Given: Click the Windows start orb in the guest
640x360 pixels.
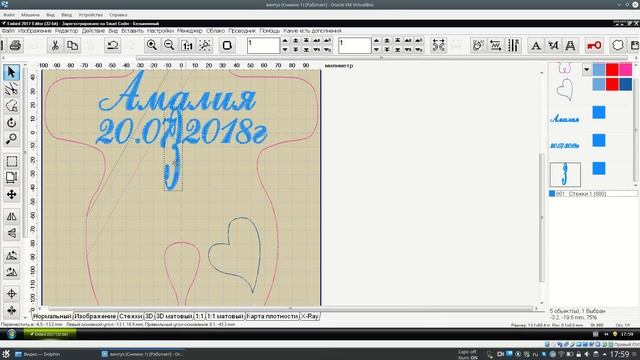Looking at the screenshot, I should 11,334.
